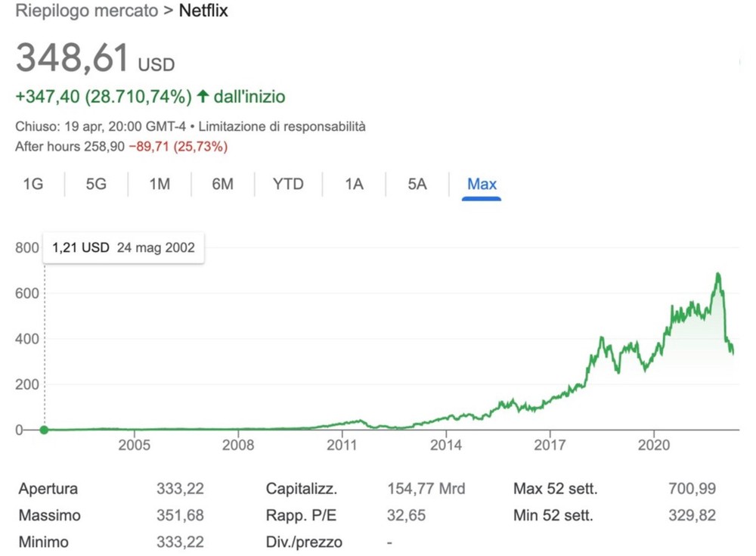Open the YTD chart view
Image resolution: width=756 pixels, height=556 pixels.
[288, 184]
